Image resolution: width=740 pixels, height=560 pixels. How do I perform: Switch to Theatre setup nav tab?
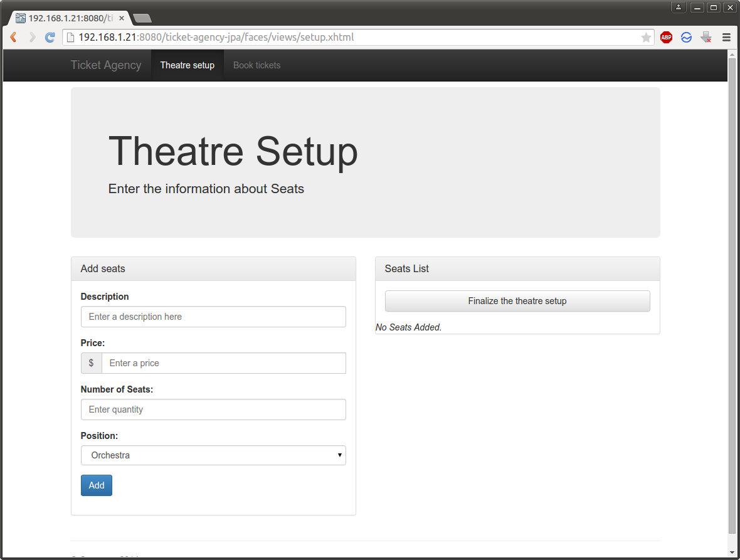click(x=188, y=65)
